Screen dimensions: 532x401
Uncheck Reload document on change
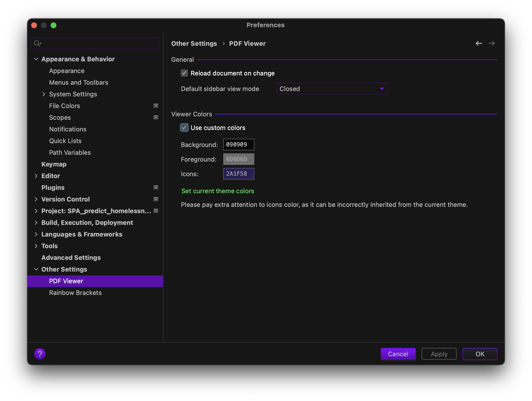point(184,73)
